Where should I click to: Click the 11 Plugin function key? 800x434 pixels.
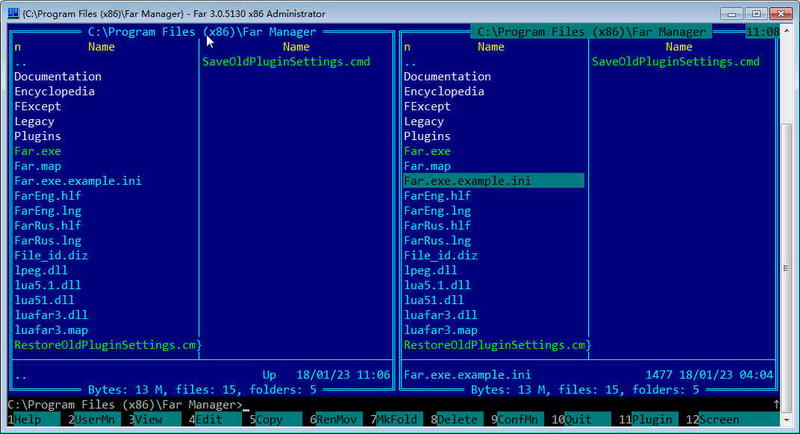point(648,419)
